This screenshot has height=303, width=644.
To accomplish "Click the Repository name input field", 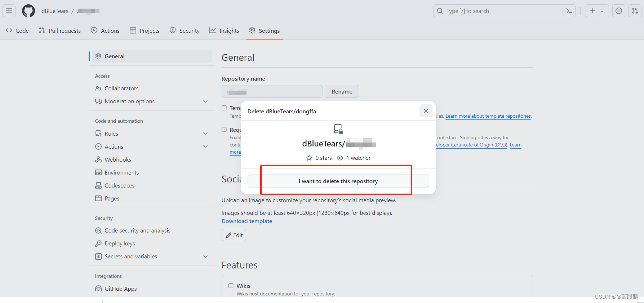I will click(272, 91).
